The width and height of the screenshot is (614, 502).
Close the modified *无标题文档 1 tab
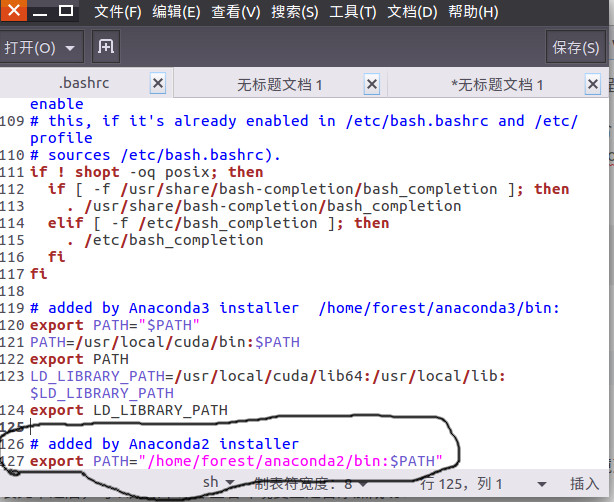[593, 84]
